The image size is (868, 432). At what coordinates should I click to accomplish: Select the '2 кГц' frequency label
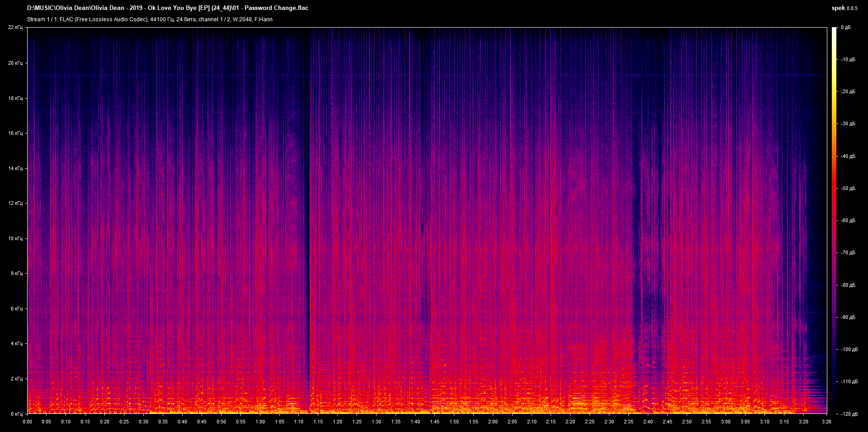click(x=17, y=379)
